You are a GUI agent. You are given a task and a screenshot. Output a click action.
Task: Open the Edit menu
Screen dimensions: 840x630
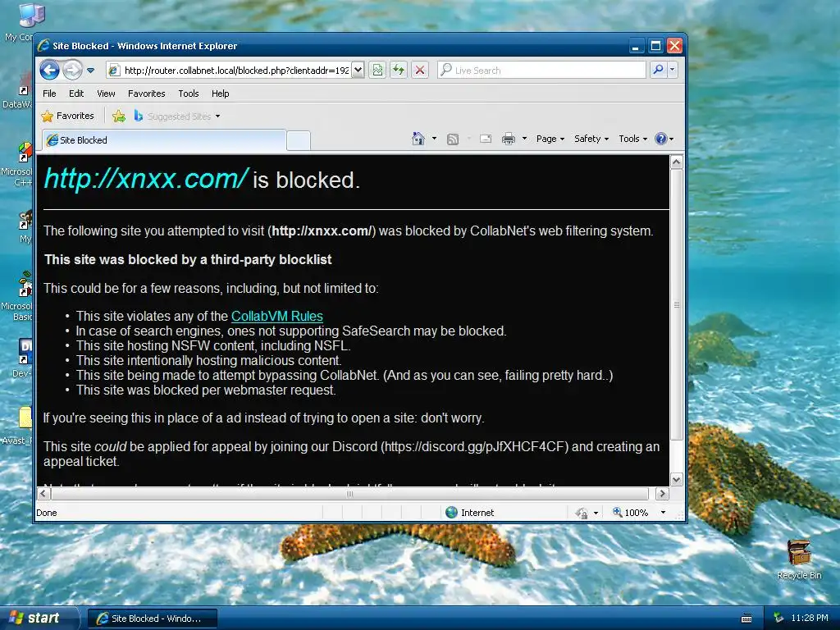[76, 94]
